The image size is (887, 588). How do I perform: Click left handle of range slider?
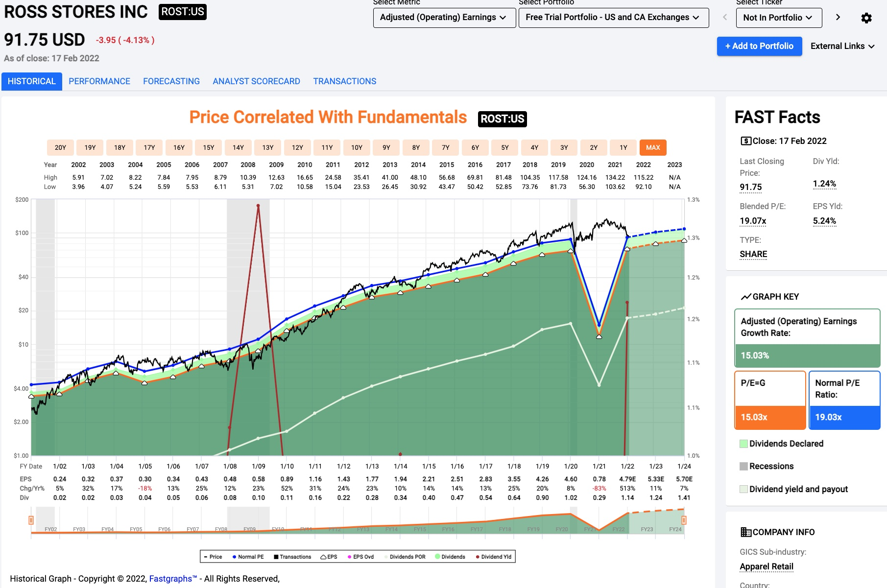(x=31, y=520)
